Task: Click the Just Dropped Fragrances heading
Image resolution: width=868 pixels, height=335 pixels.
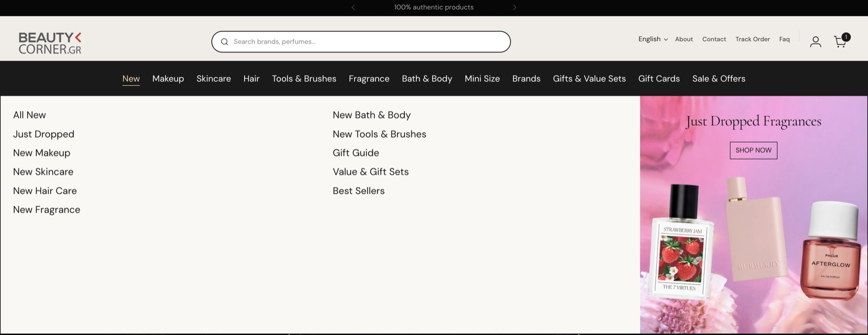Action: click(753, 122)
